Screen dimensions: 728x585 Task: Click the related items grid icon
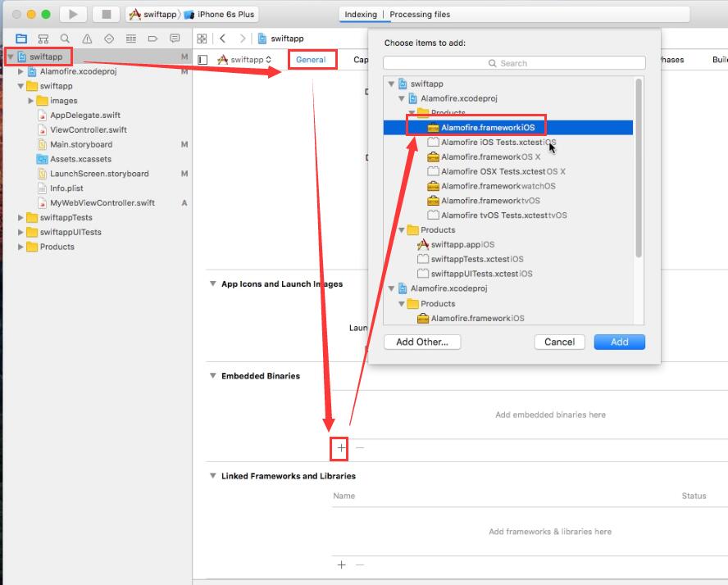coord(202,39)
